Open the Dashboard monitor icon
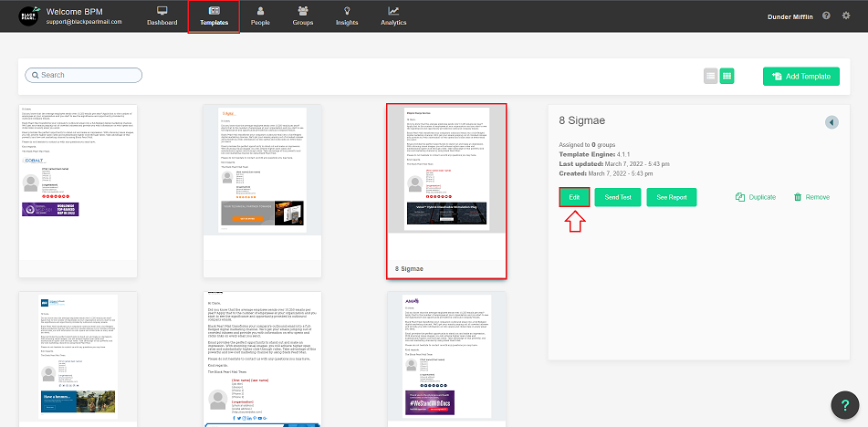 [162, 11]
